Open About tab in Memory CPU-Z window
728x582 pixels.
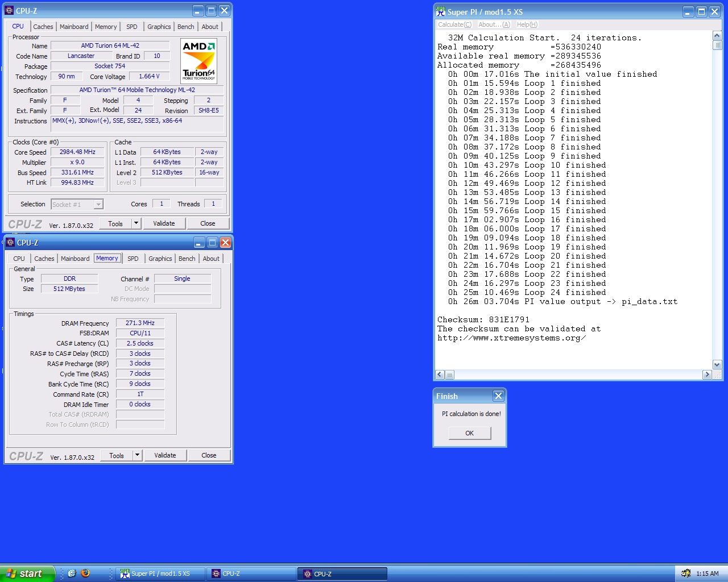pyautogui.click(x=211, y=259)
